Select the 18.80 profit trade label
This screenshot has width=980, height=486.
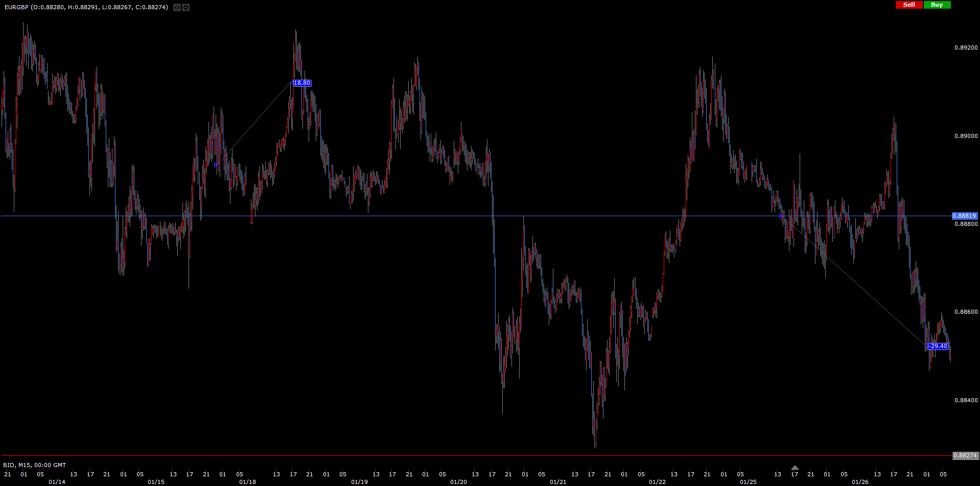click(x=302, y=83)
